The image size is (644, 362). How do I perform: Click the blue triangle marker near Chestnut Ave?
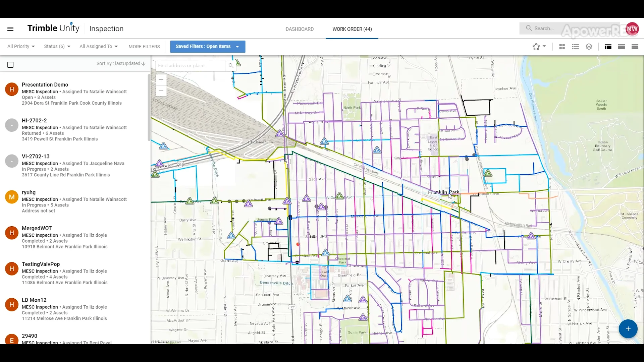coord(325,252)
